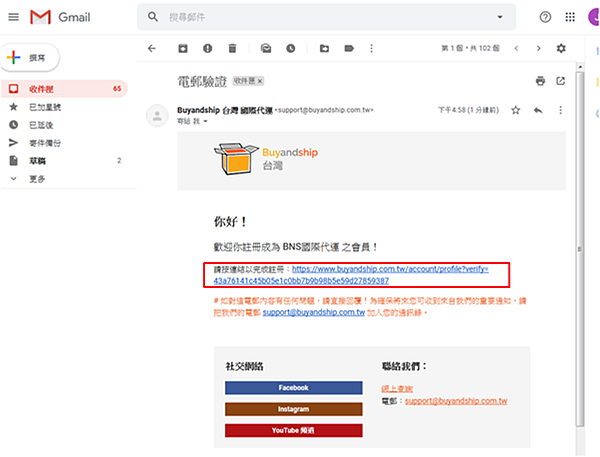Screen dimensions: 600x457
Task: Remove the inbox label tag
Action: pyautogui.click(x=260, y=81)
